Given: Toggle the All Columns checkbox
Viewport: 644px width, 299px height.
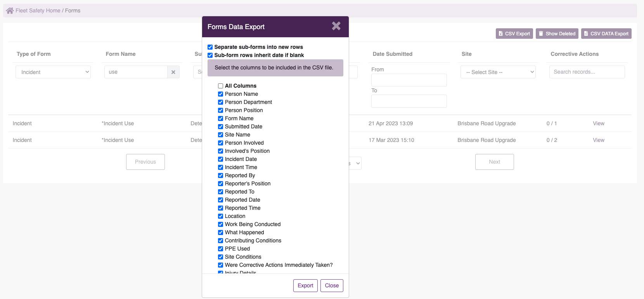Looking at the screenshot, I should [x=220, y=86].
